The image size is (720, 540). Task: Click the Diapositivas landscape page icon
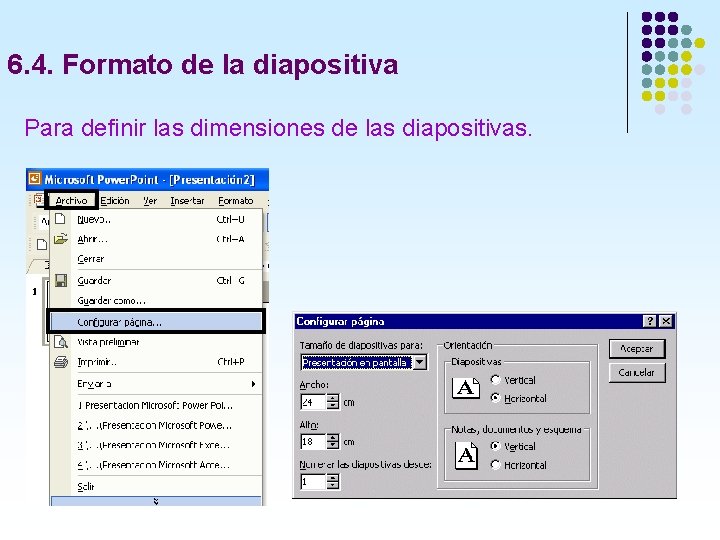pyautogui.click(x=466, y=388)
